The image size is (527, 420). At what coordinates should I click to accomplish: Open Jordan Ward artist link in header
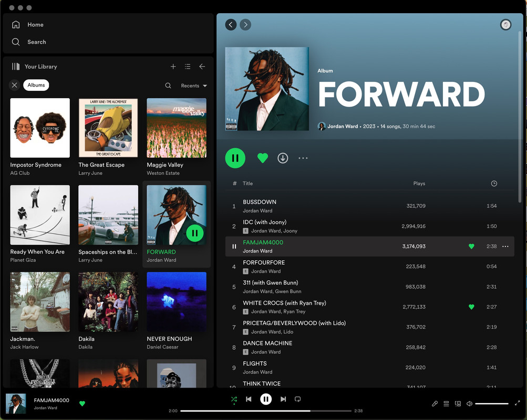(x=343, y=126)
